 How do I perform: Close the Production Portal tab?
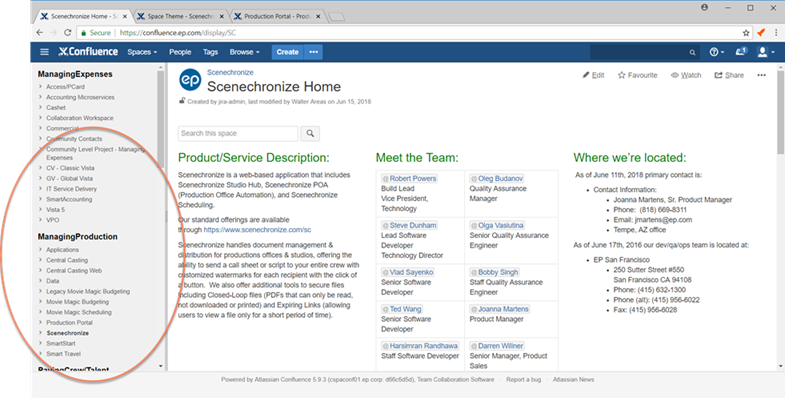(317, 17)
